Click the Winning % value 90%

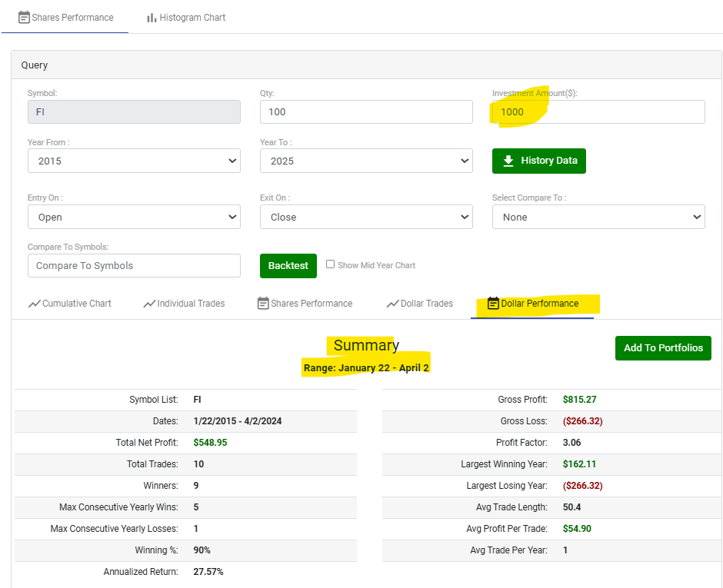pos(202,550)
